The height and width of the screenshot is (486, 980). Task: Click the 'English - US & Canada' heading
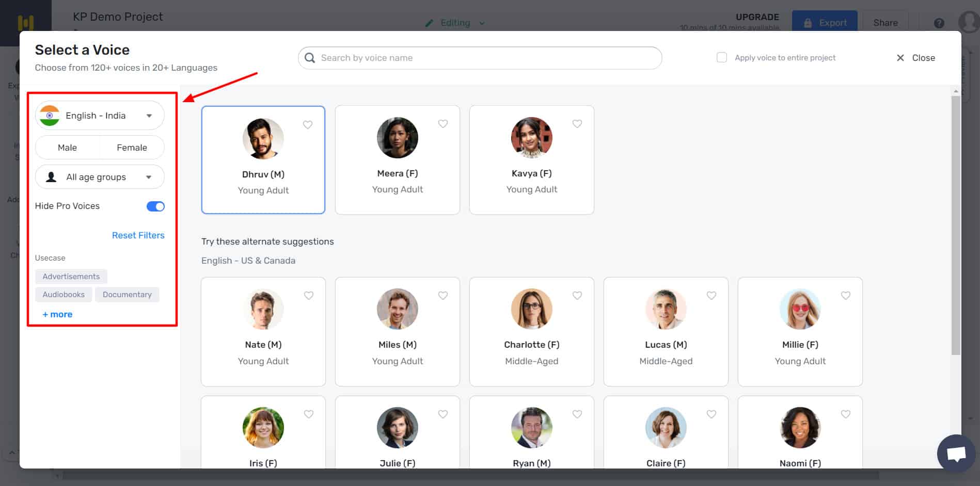click(248, 261)
